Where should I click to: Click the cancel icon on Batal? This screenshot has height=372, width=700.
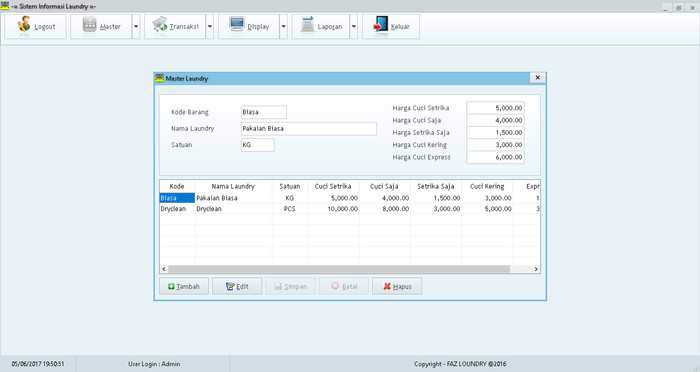coord(335,286)
